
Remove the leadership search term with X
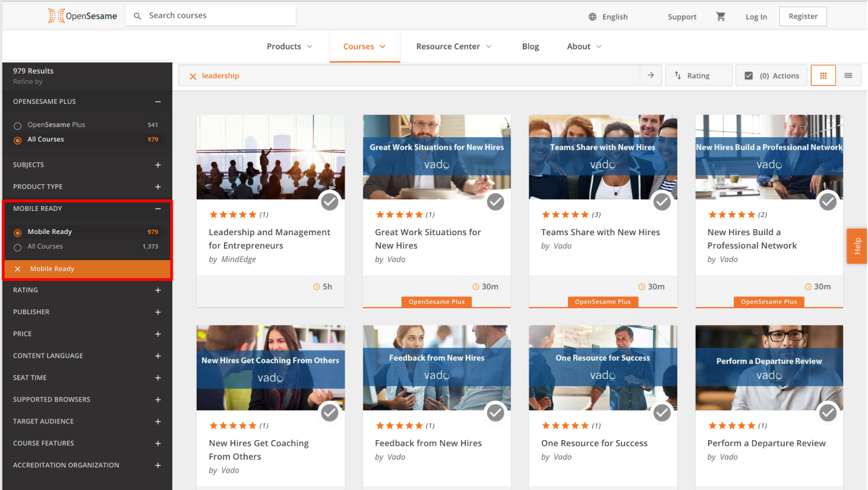pyautogui.click(x=192, y=76)
